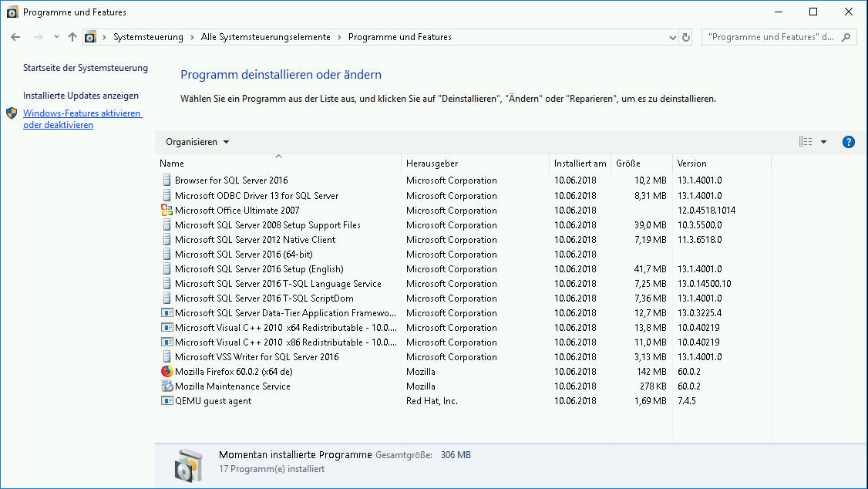Click Systemsteuerung in the breadcrumb path

[148, 37]
